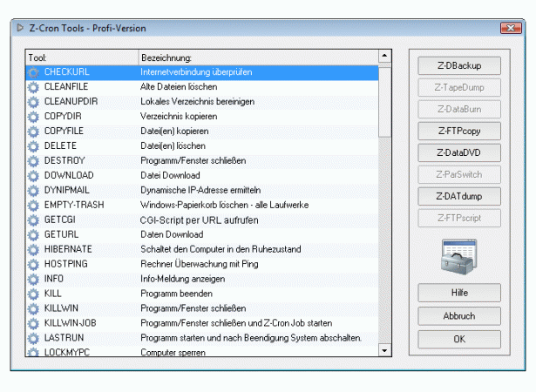The image size is (536, 392).
Task: Click description 'Programm starten und nach Beendigung System abschalten'
Action: (x=251, y=338)
